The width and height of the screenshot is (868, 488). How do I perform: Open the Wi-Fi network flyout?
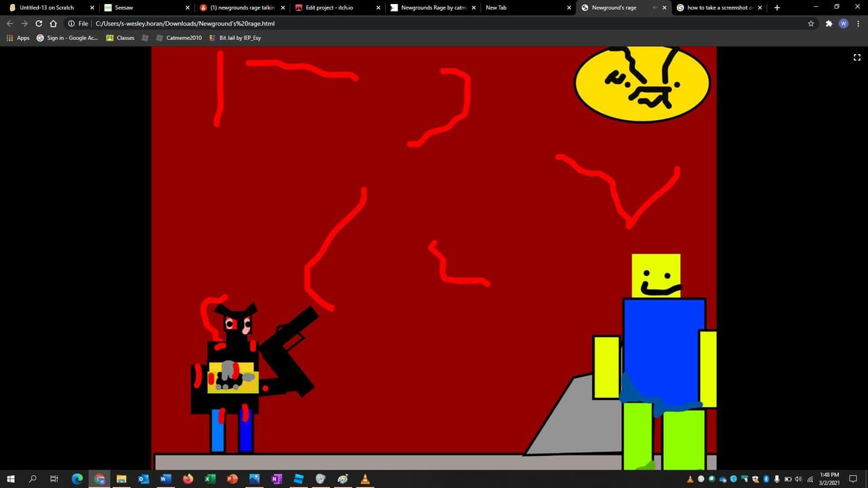tap(810, 479)
